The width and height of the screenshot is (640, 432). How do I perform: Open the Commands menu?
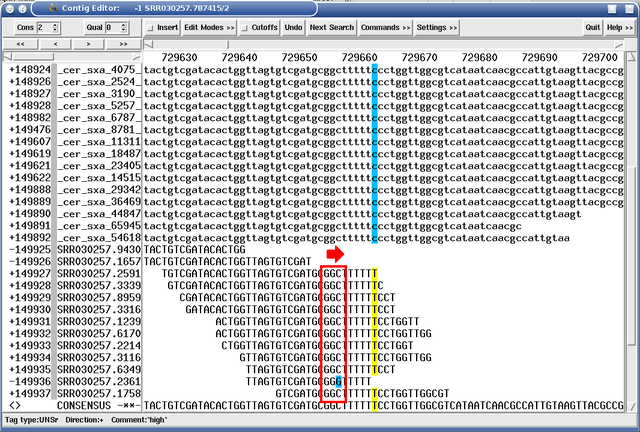tap(385, 28)
